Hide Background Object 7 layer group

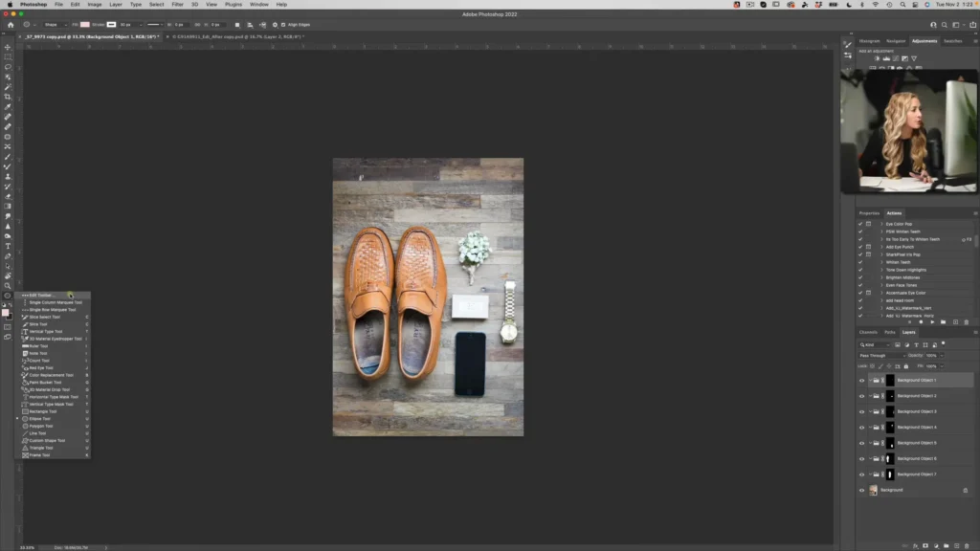[x=862, y=474]
